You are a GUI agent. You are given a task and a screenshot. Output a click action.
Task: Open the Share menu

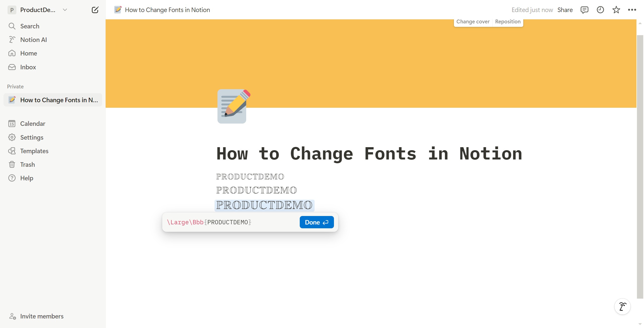[565, 10]
